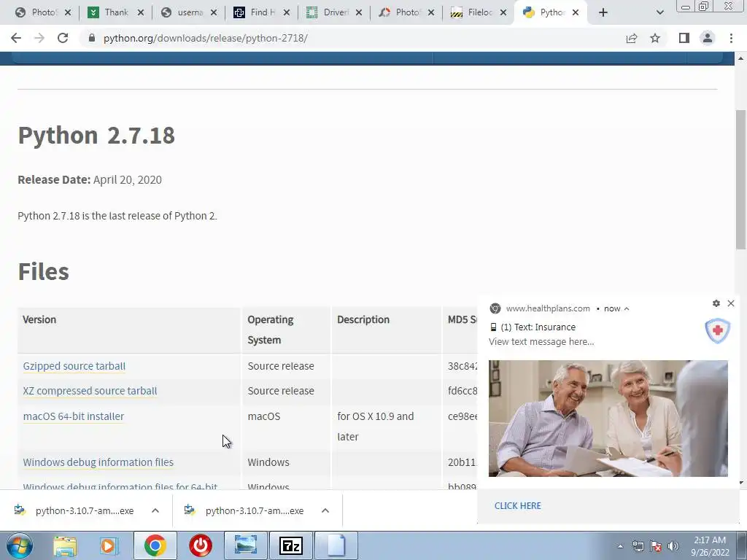Click the volume speaker tray icon
The height and width of the screenshot is (560, 747).
pos(673,546)
